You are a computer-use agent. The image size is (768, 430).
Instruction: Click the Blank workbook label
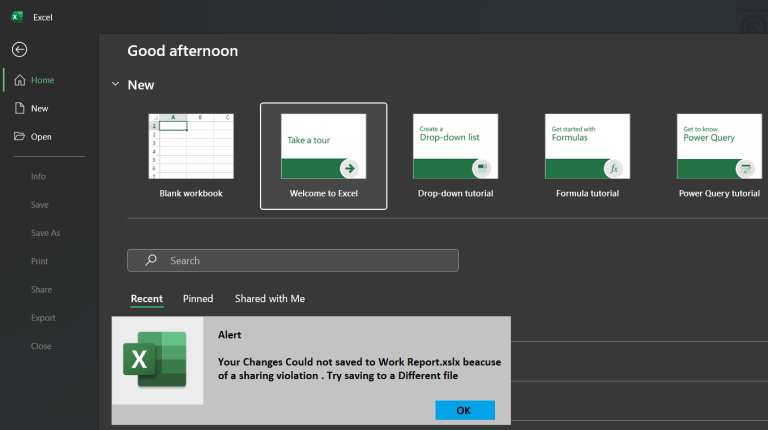click(x=191, y=193)
